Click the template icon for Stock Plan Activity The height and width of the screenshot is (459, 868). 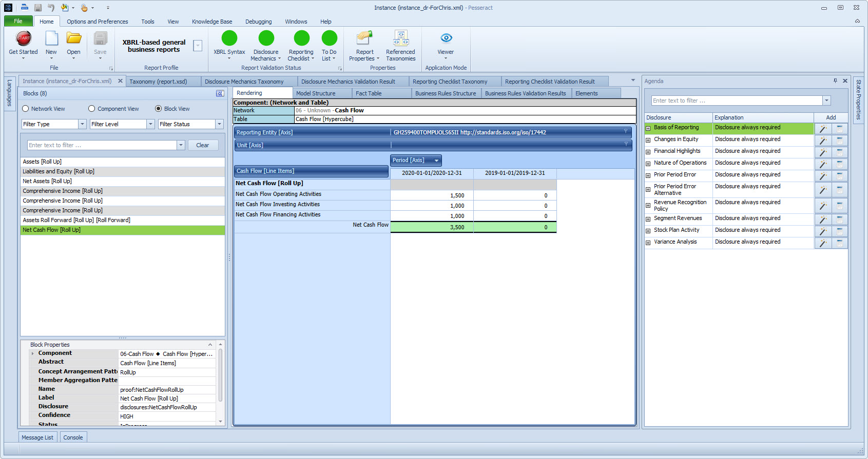click(x=840, y=231)
